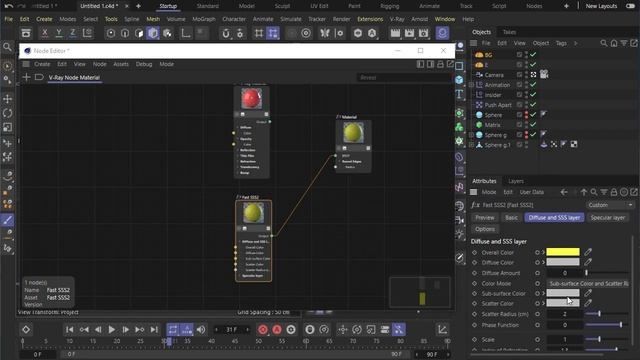Click Attributes up arrow icon
This screenshot has height=360, width=640.
point(584,192)
